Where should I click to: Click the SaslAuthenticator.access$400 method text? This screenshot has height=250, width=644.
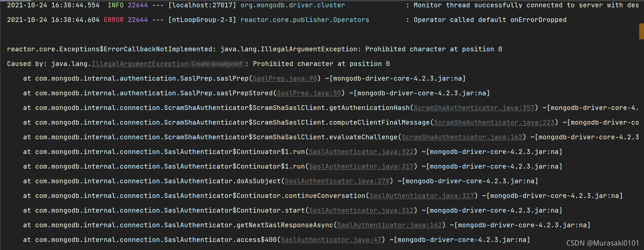coord(220,240)
